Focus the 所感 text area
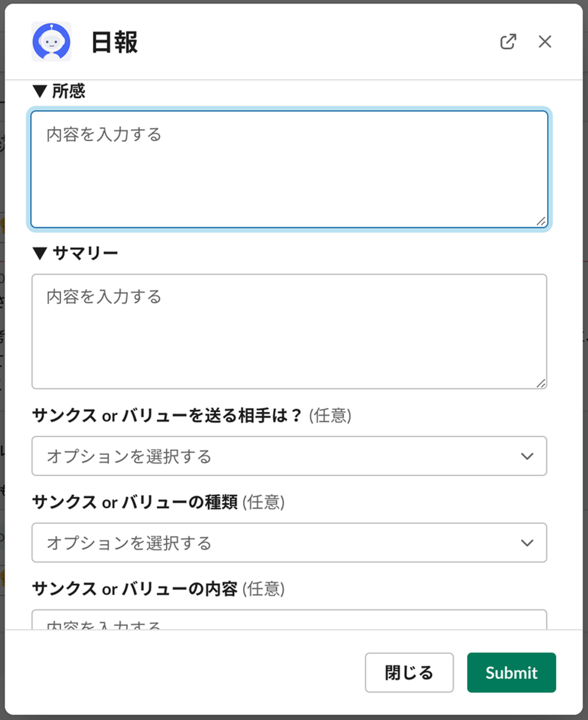Viewport: 588px width, 720px height. tap(289, 169)
